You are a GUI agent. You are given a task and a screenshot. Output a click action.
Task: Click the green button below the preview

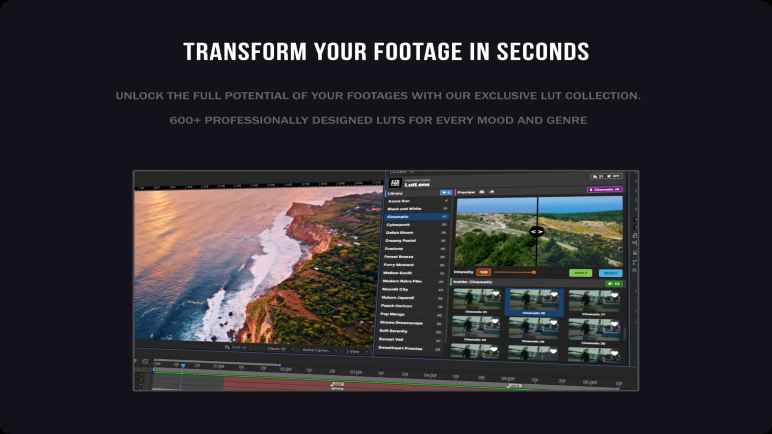pyautogui.click(x=580, y=272)
